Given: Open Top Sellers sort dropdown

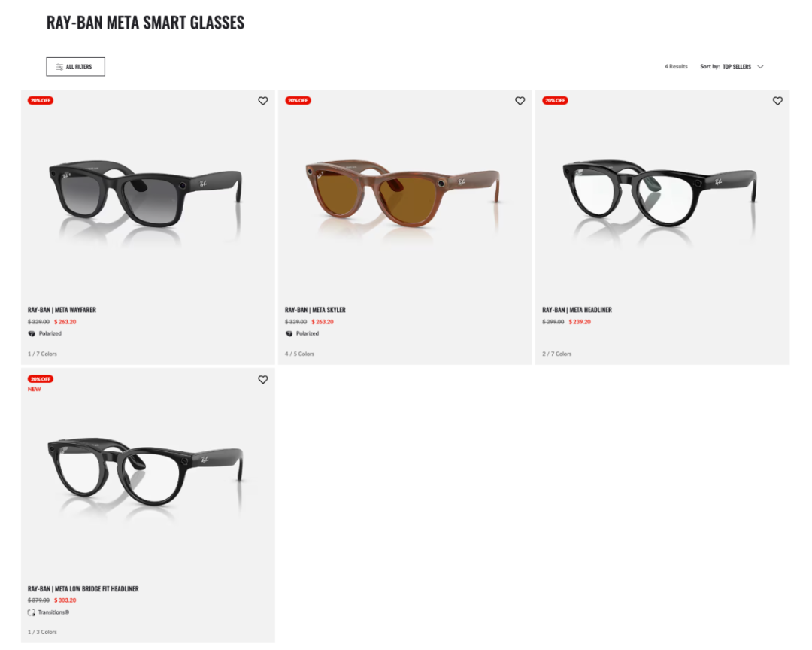Looking at the screenshot, I should tap(736, 67).
